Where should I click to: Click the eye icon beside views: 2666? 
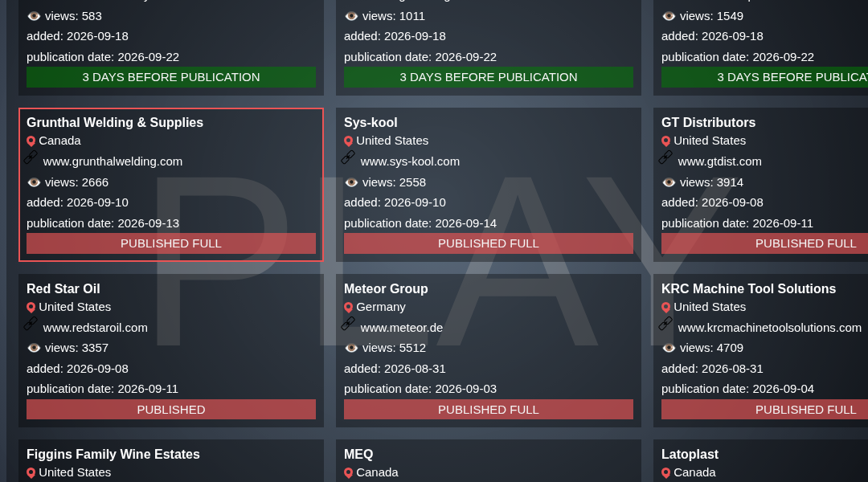34,182
